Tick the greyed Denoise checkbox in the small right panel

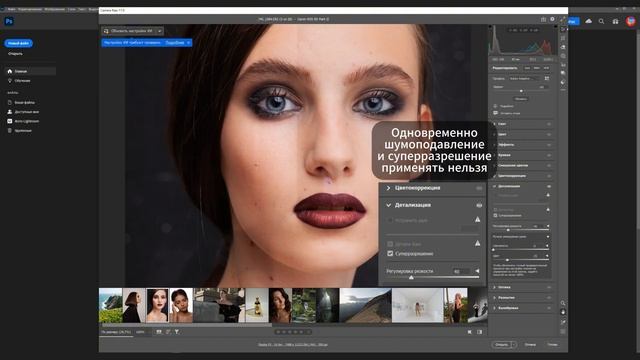click(x=496, y=209)
